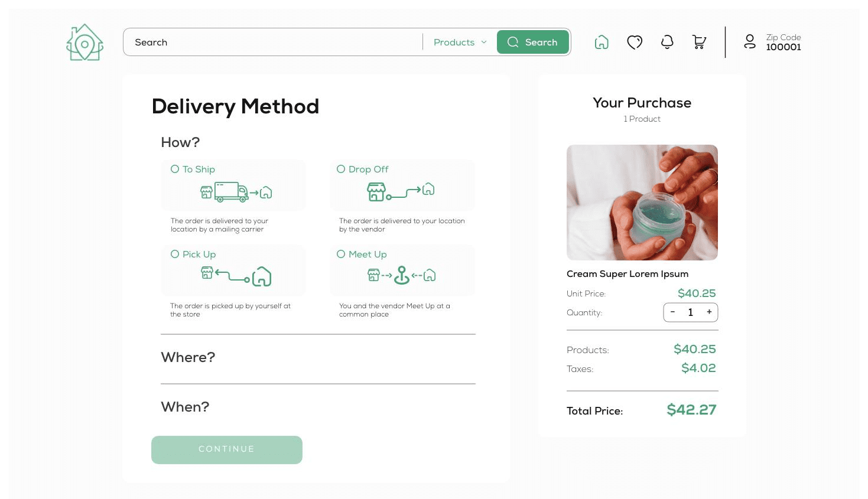Screen dimensions: 868x499
Task: Click the green Search button
Action: (533, 42)
